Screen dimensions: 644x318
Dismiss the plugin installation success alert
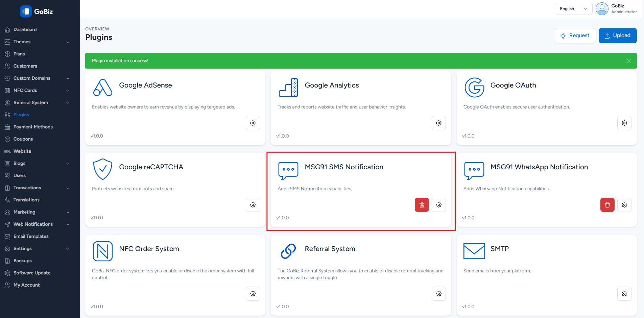[x=629, y=61]
